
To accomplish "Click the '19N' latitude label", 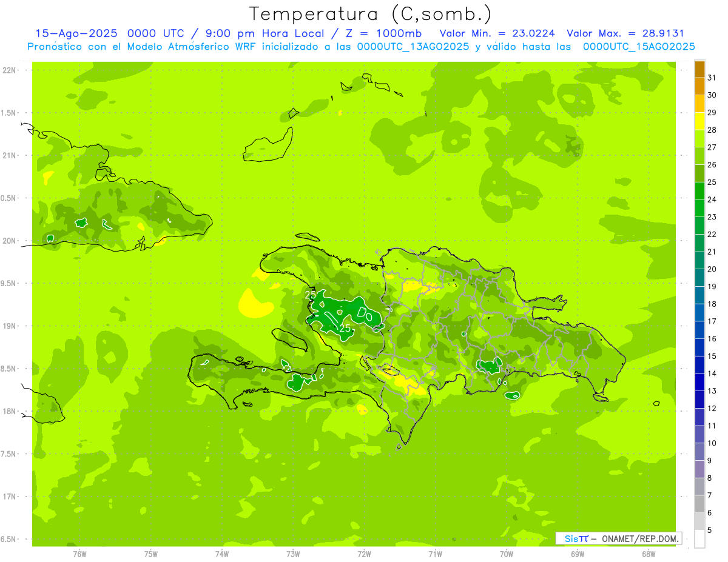I will 10,326.
